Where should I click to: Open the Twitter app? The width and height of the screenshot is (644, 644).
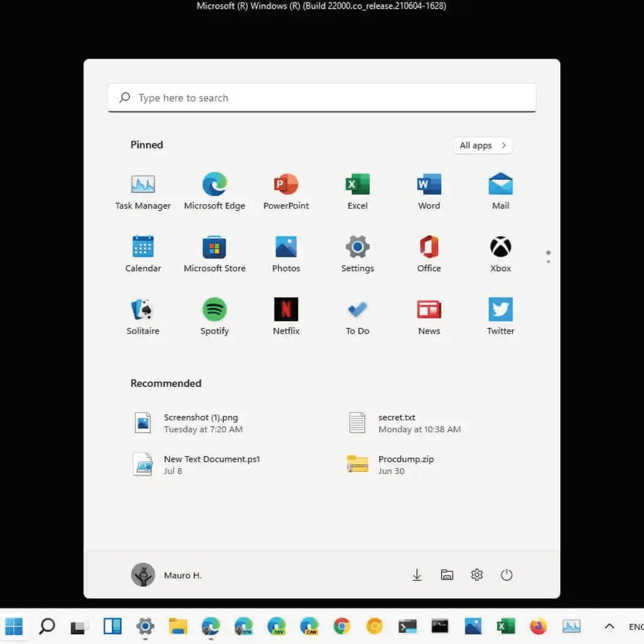(500, 309)
